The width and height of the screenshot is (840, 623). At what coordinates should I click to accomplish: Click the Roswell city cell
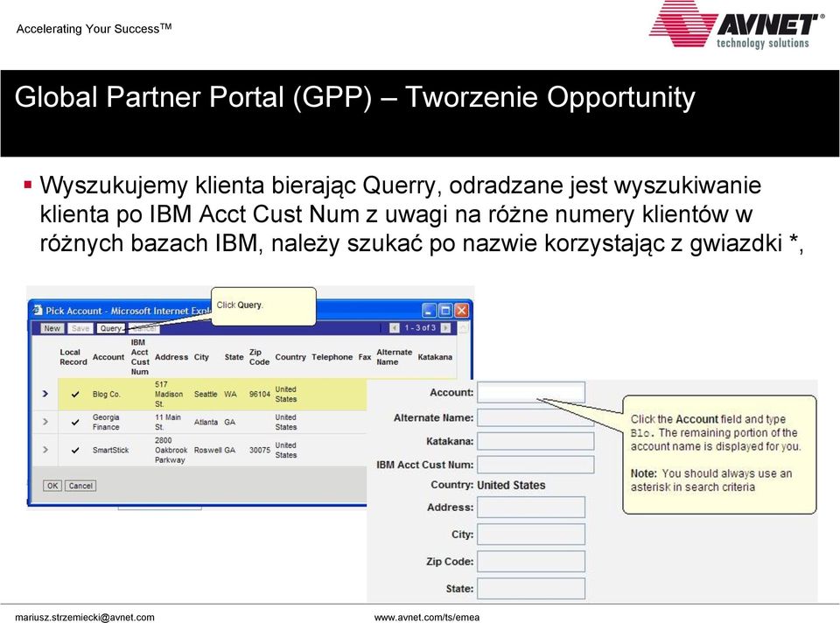(208, 450)
